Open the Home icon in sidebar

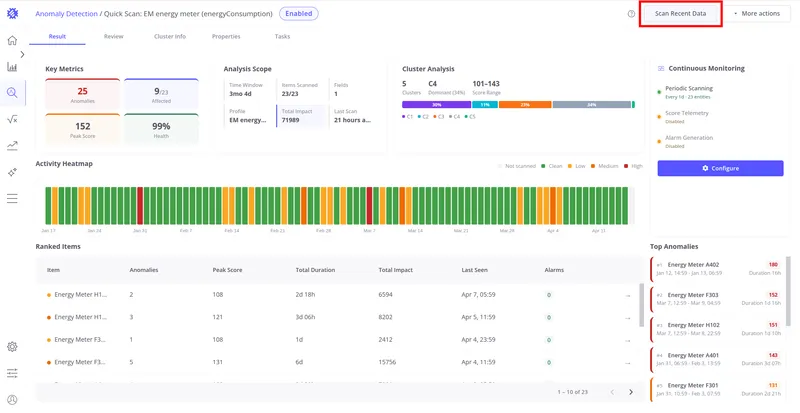click(x=12, y=40)
